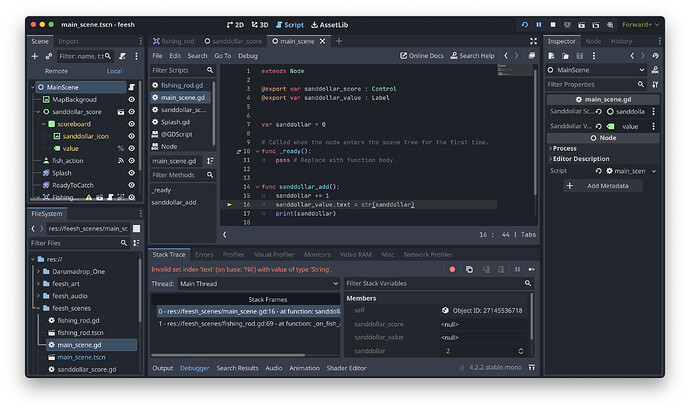Open the MainScene attached script icon
The image size is (690, 411).
[x=131, y=87]
